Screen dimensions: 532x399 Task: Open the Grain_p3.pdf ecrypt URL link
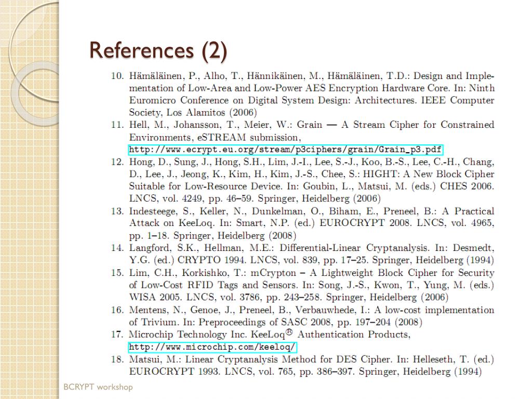pyautogui.click(x=286, y=150)
